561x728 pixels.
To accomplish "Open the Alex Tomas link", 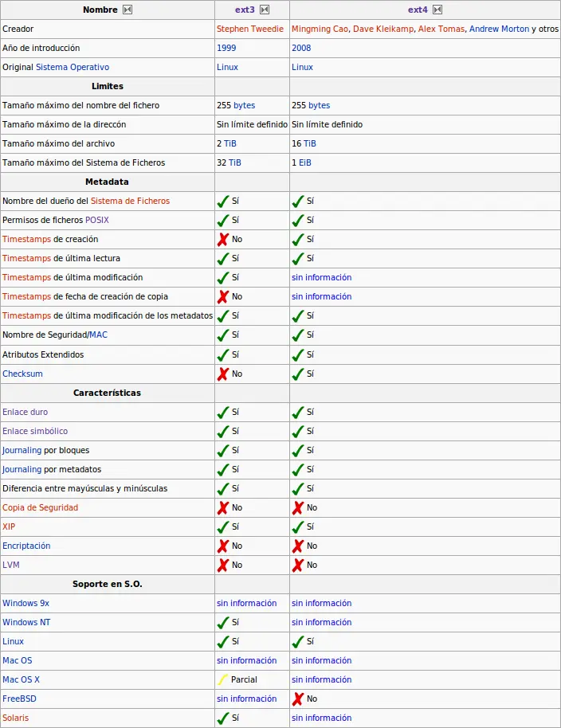I will (x=441, y=29).
